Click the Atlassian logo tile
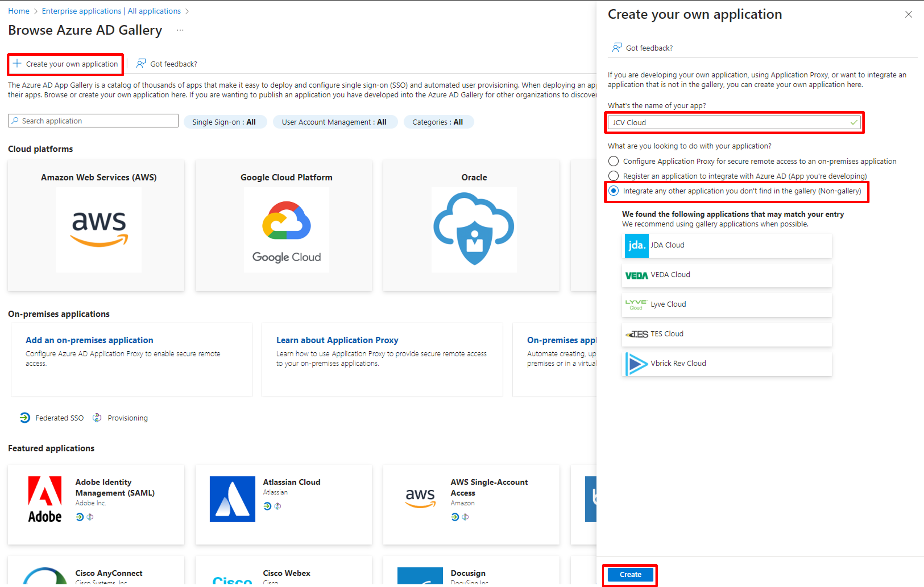924x587 pixels. (x=232, y=499)
